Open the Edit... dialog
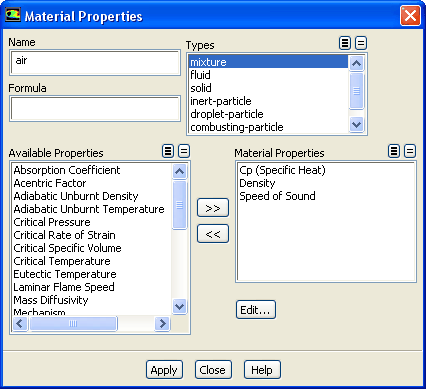Viewport: 426px width, 389px height. 256,310
